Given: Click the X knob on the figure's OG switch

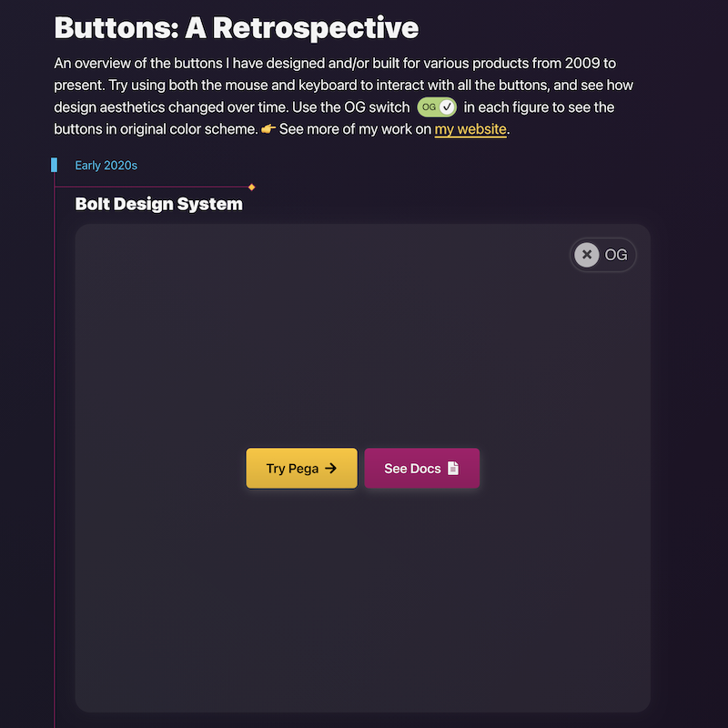Looking at the screenshot, I should click(586, 255).
